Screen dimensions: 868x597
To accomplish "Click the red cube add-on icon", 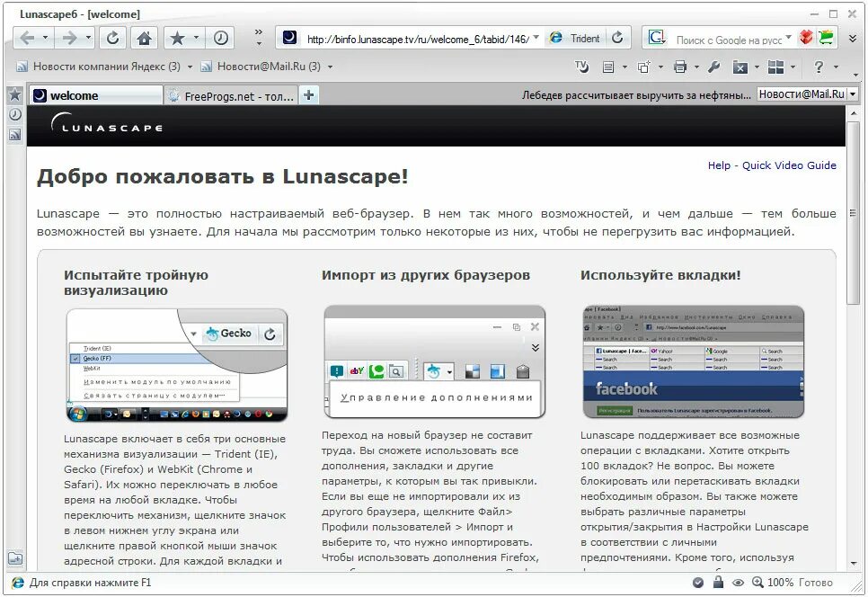I will (806, 38).
